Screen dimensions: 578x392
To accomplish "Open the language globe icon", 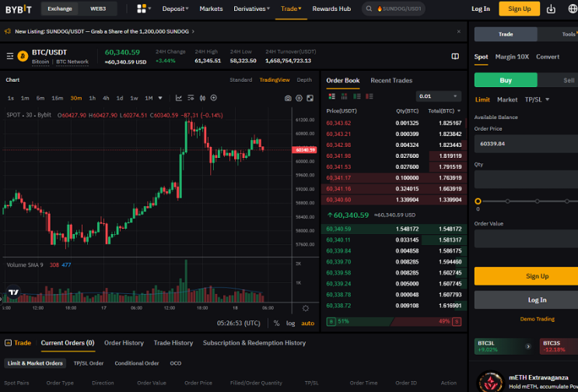I will pyautogui.click(x=573, y=9).
